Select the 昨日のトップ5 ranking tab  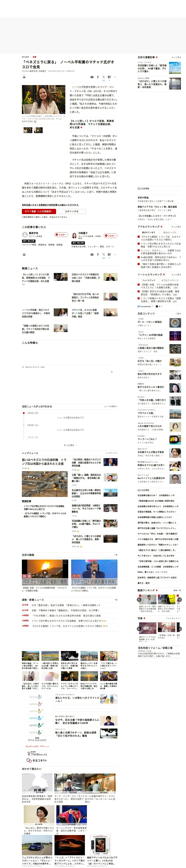[169, 232]
